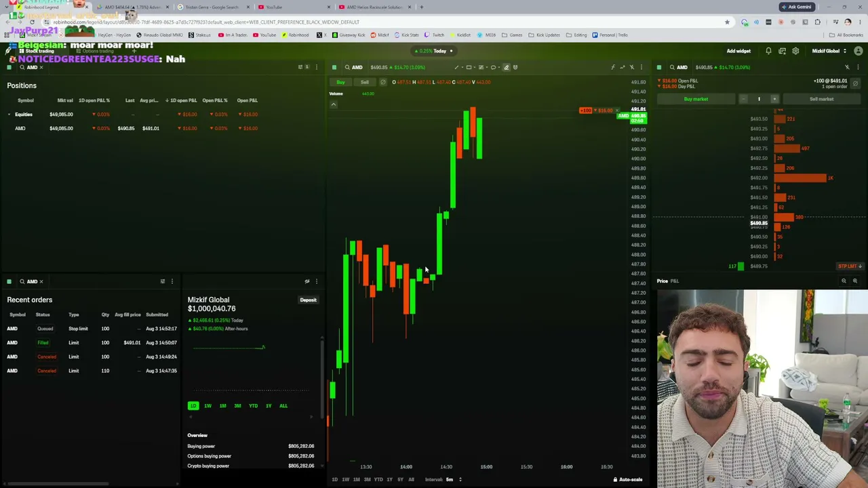
Task: Toggle the magnet snap tool on chart
Action: [515, 67]
